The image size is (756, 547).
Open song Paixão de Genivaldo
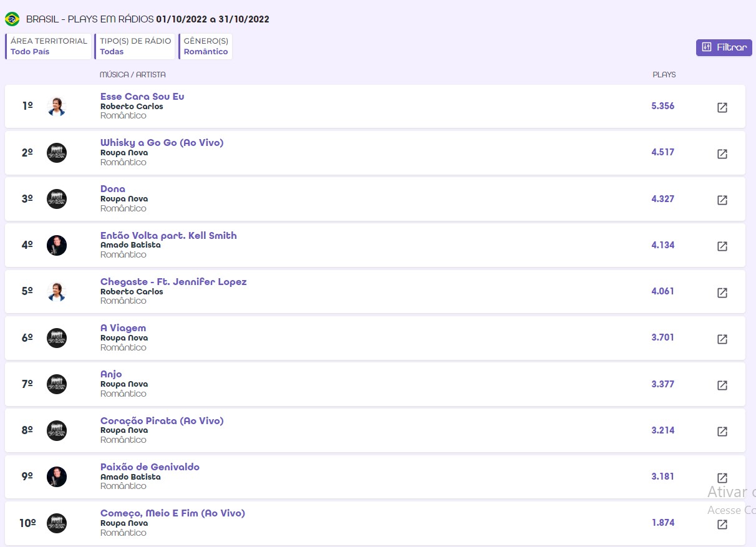click(x=150, y=467)
